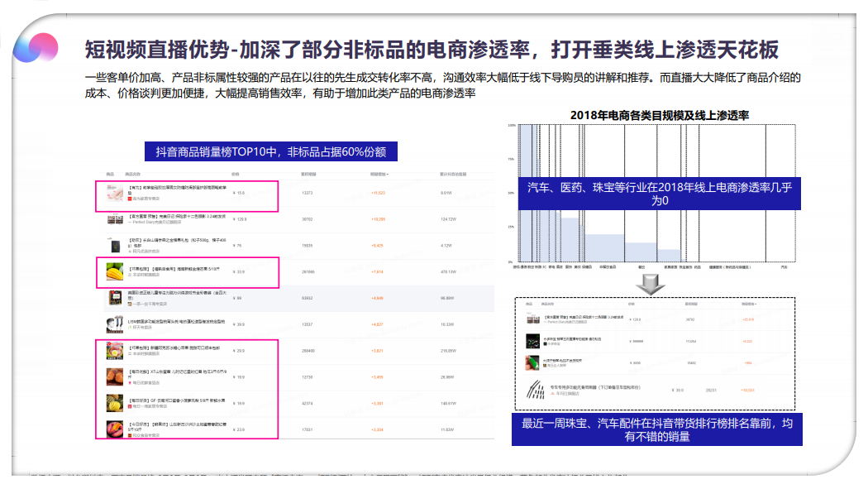Click the apple product thumbnail in the left table
Viewport: 868px width, 489px height.
113,351
